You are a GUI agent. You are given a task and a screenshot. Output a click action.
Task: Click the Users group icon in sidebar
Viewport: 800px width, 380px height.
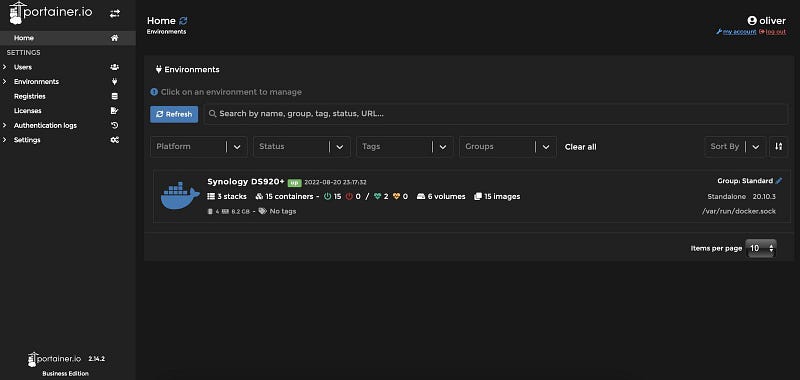click(x=115, y=67)
